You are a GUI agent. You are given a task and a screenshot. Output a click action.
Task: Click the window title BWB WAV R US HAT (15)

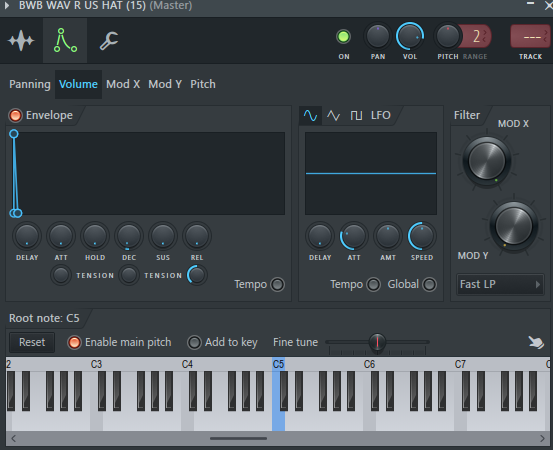82,5
